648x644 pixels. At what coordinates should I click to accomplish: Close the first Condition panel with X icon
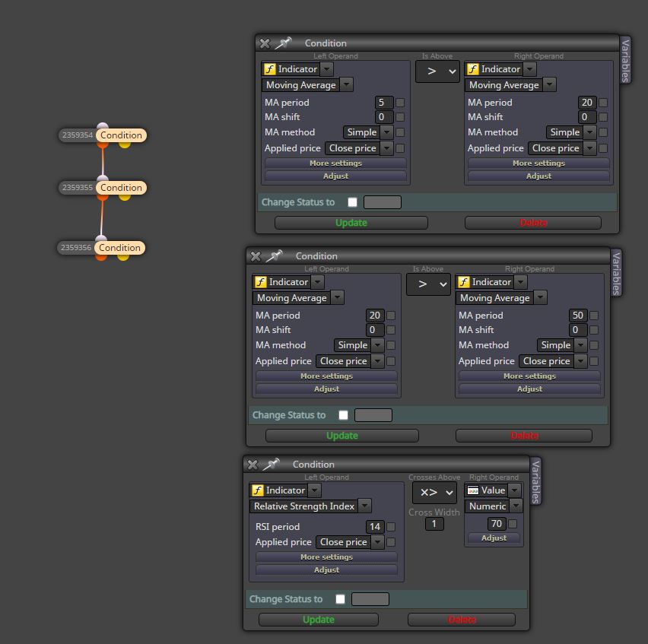coord(265,43)
